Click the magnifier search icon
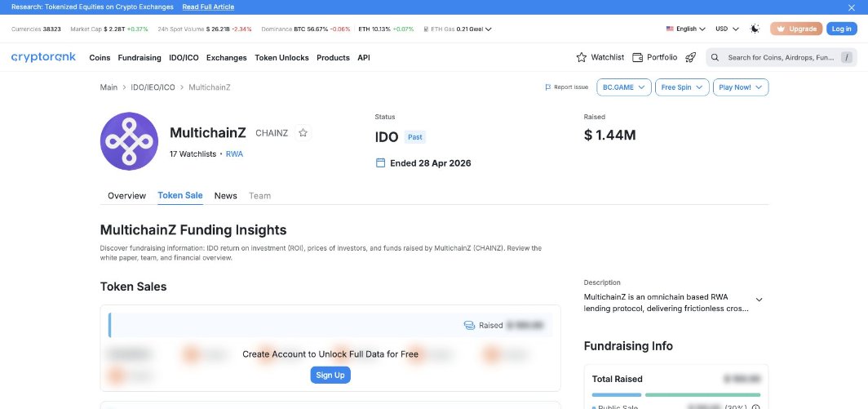 (715, 57)
